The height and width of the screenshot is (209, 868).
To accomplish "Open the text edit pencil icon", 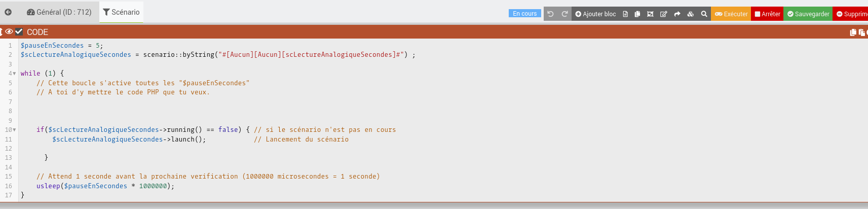I will [664, 14].
